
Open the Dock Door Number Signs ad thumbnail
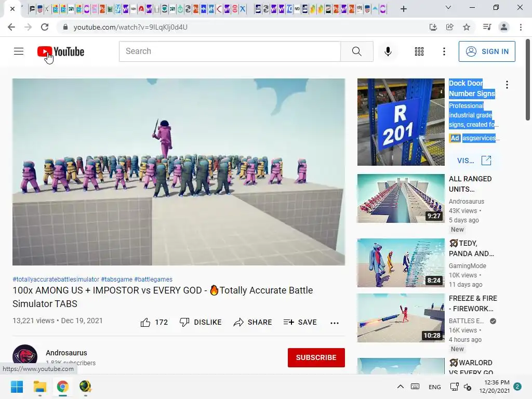pos(401,122)
